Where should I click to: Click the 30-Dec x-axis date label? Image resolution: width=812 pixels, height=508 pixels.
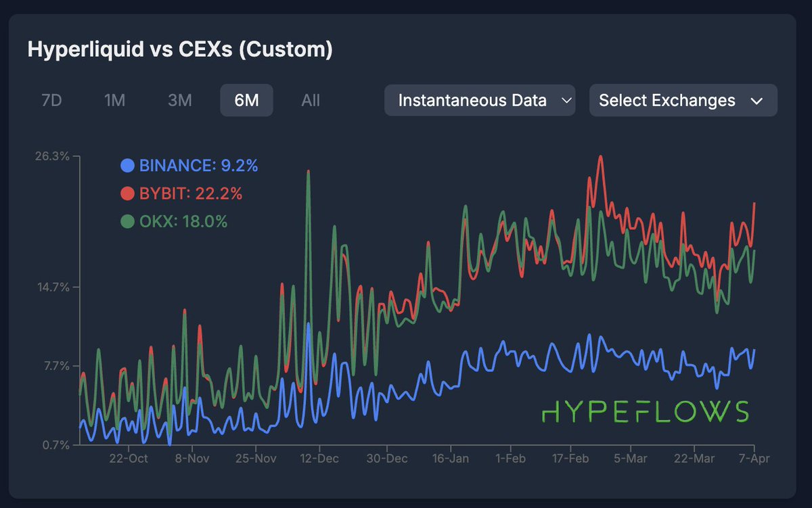(x=386, y=458)
